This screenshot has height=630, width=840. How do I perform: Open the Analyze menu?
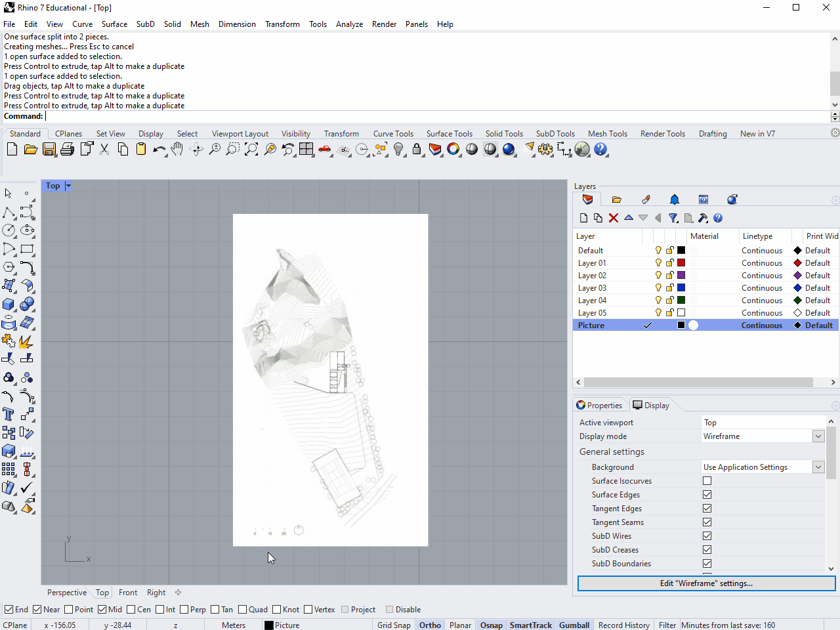click(349, 24)
